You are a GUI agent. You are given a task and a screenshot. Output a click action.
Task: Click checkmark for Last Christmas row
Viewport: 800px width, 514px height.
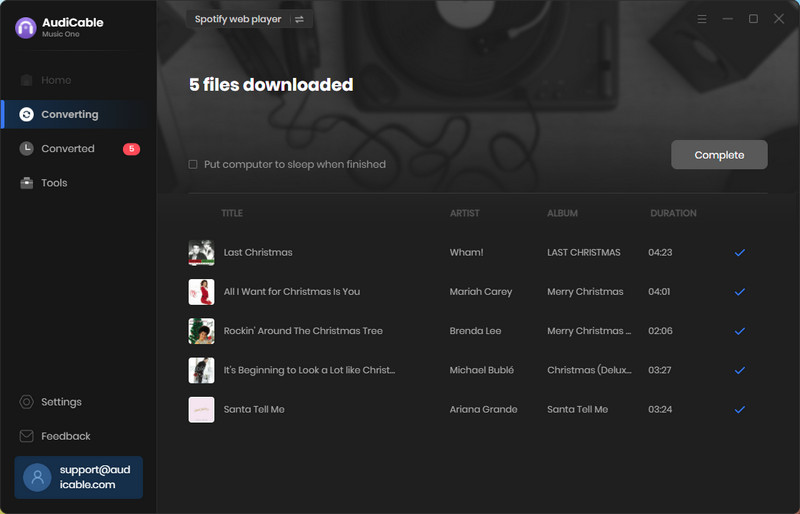(740, 253)
